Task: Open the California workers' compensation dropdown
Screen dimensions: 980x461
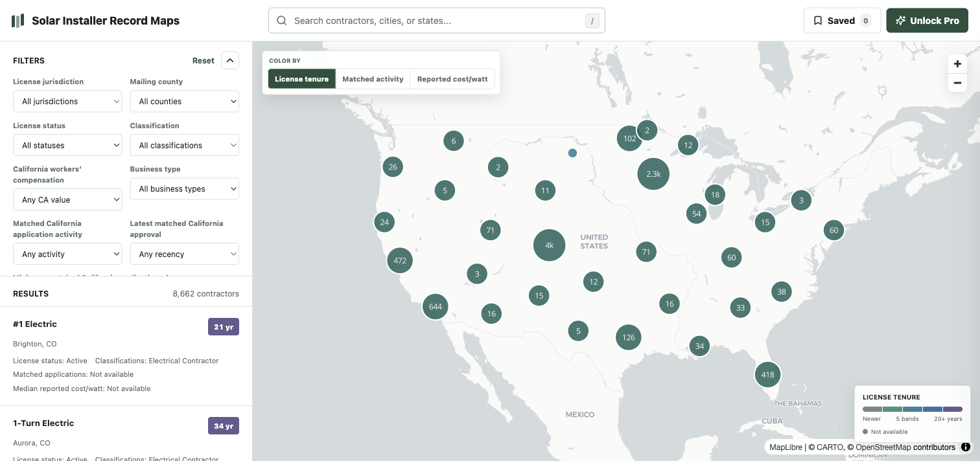Action: point(67,200)
